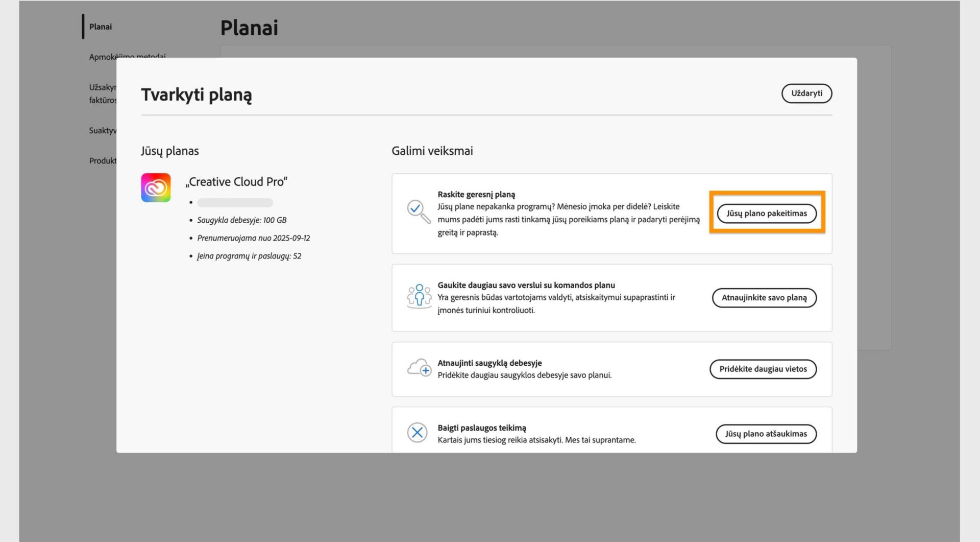980x542 pixels.
Task: Click Jūsų plano atšaukimas button
Action: click(766, 434)
